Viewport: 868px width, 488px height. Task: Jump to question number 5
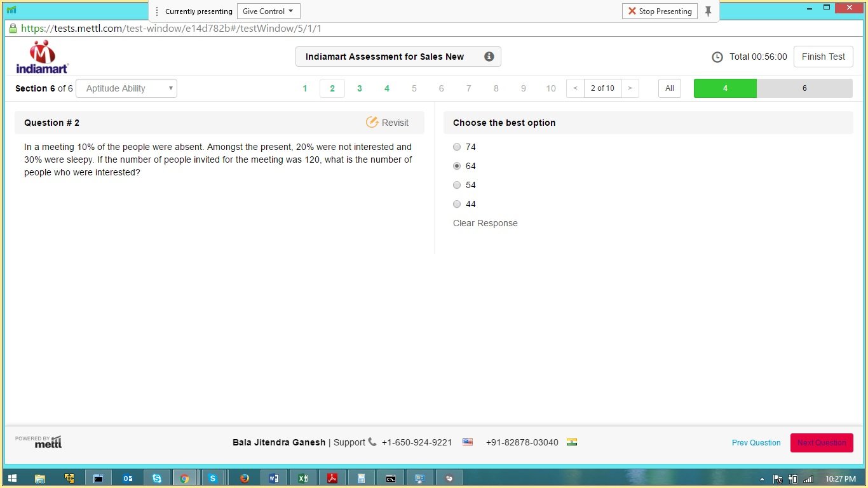tap(414, 88)
